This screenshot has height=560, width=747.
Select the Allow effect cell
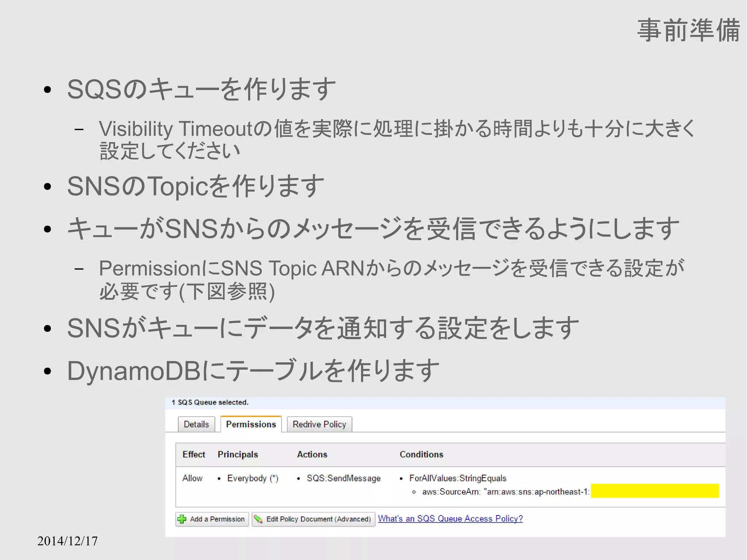coord(192,478)
